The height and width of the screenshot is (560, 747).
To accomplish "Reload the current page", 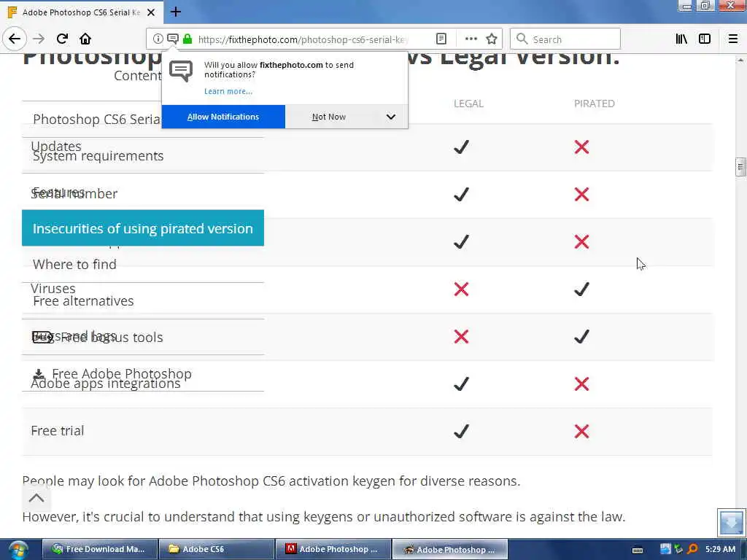I will click(x=62, y=39).
